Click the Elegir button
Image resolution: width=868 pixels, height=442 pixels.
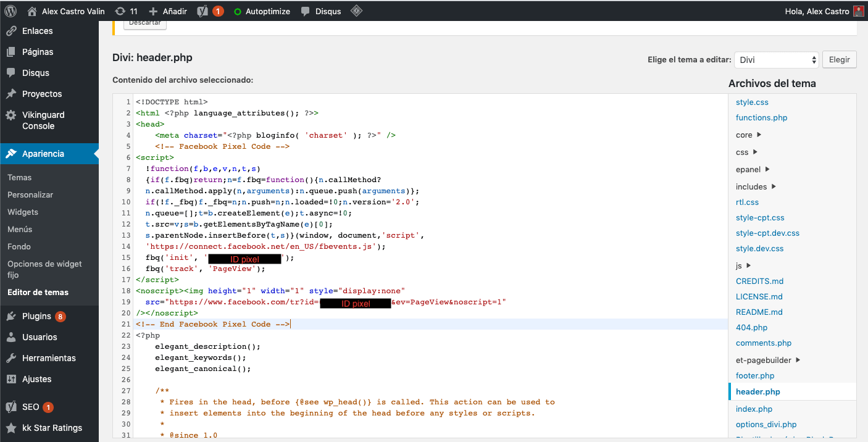coord(839,59)
